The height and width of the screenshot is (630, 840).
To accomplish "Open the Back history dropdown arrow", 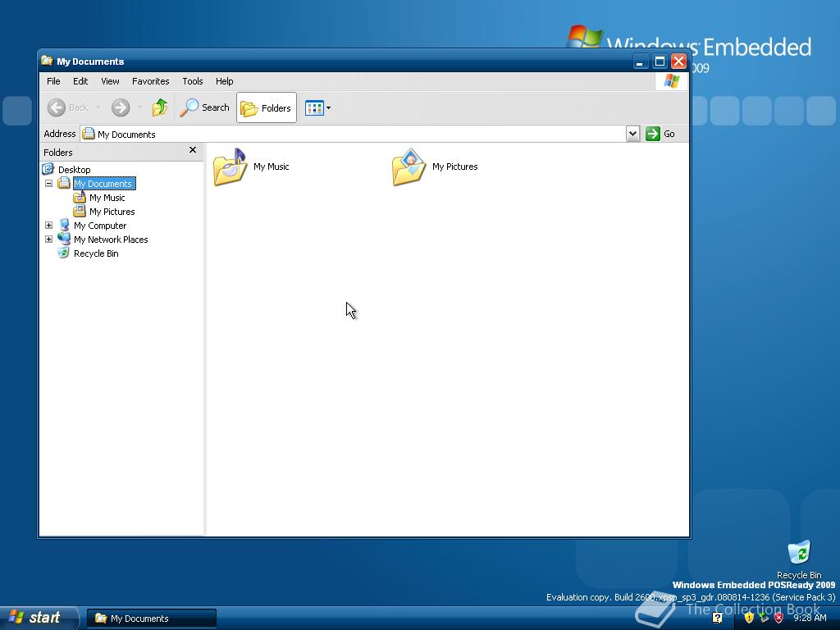I will coord(98,107).
